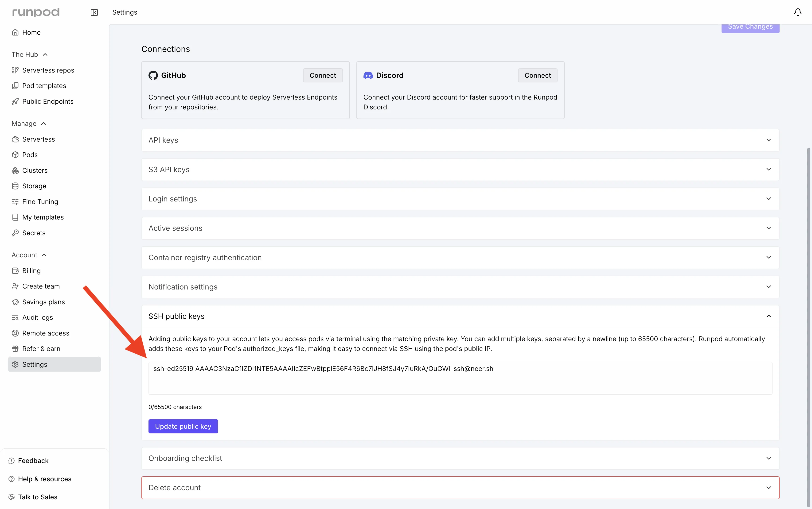
Task: Open Feedback link
Action: click(33, 461)
